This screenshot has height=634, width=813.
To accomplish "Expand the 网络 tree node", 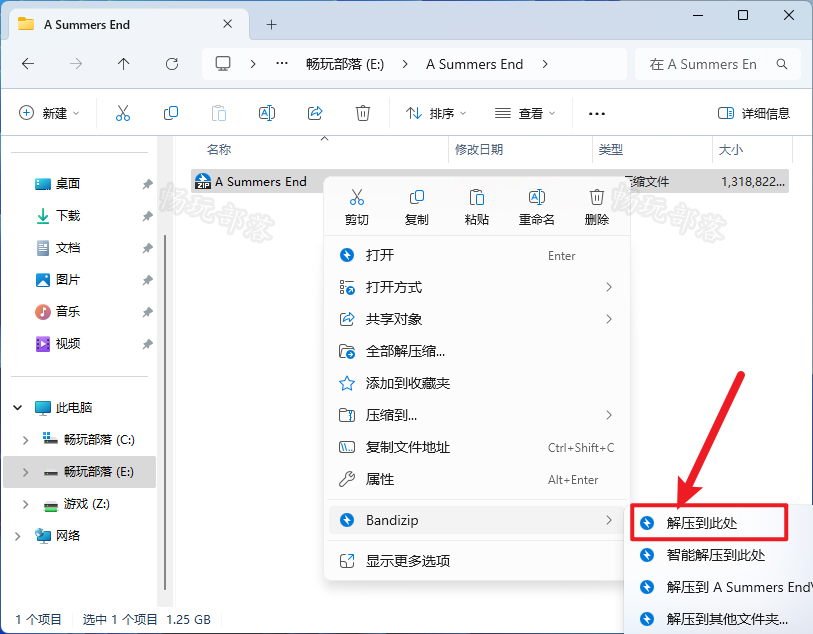I will point(18,536).
